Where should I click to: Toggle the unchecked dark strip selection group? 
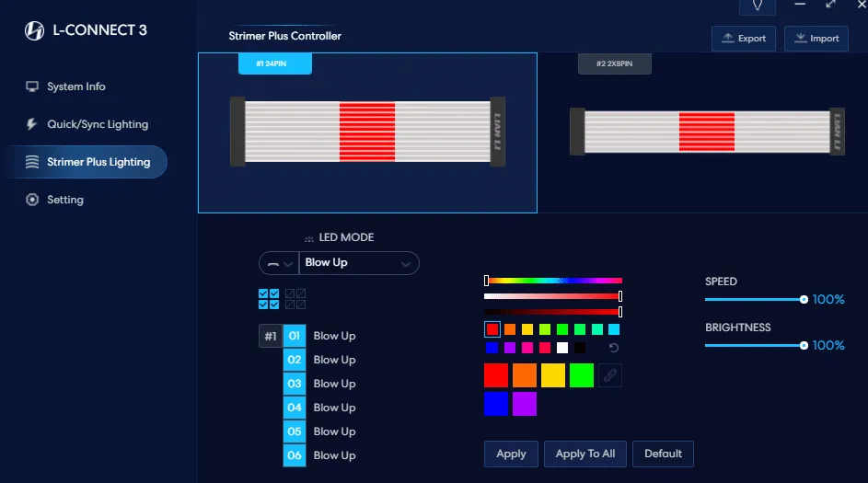point(295,299)
